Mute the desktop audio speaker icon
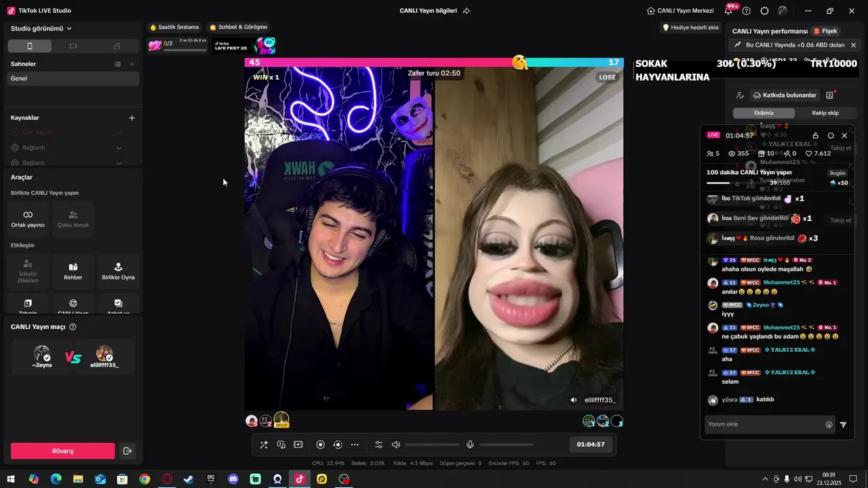Image resolution: width=868 pixels, height=488 pixels. point(396,445)
